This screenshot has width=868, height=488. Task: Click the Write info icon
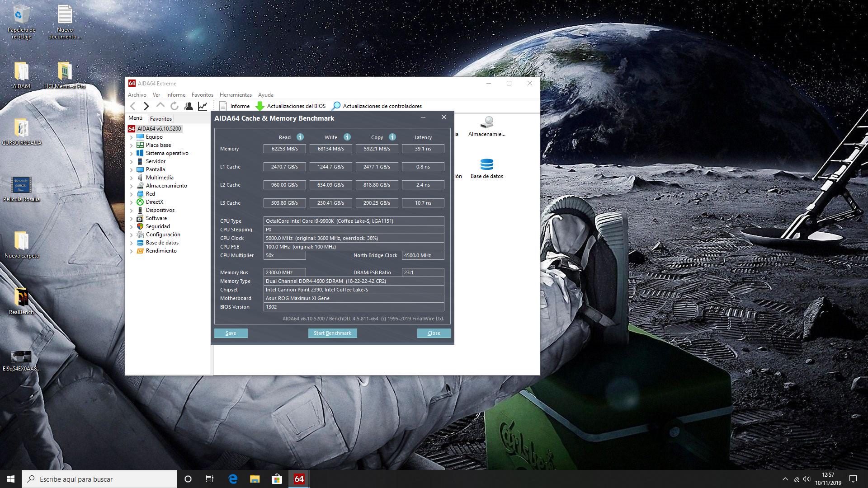coord(347,137)
